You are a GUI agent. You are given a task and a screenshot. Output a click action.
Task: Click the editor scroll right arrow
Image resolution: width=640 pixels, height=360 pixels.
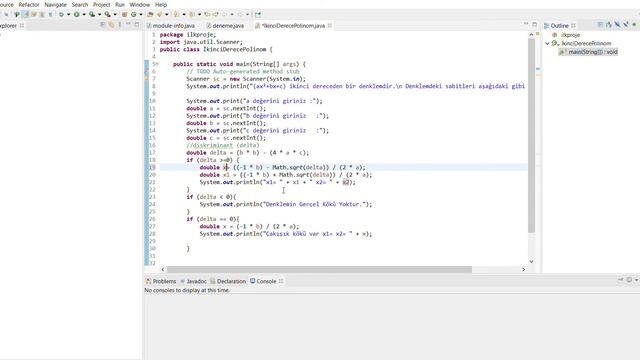click(524, 269)
